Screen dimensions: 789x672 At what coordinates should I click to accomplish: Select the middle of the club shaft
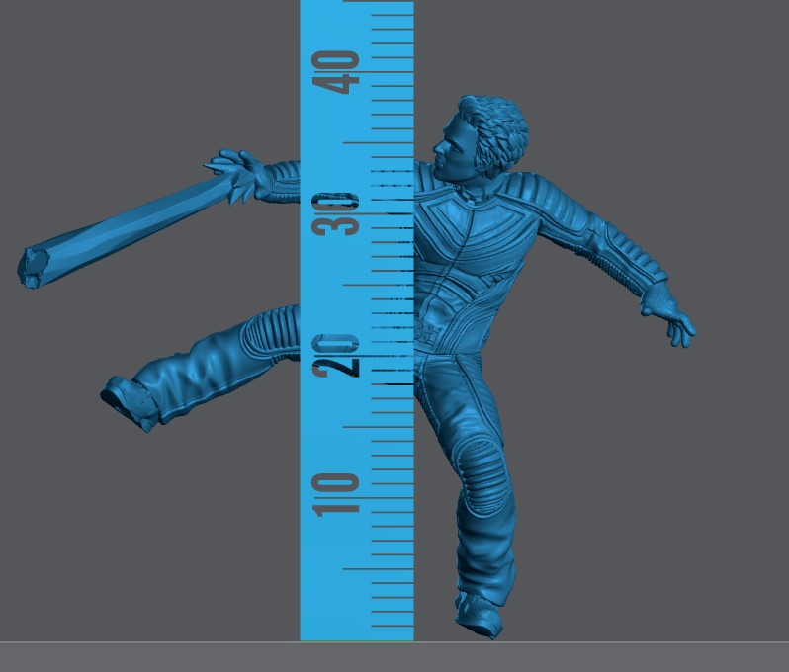point(129,222)
